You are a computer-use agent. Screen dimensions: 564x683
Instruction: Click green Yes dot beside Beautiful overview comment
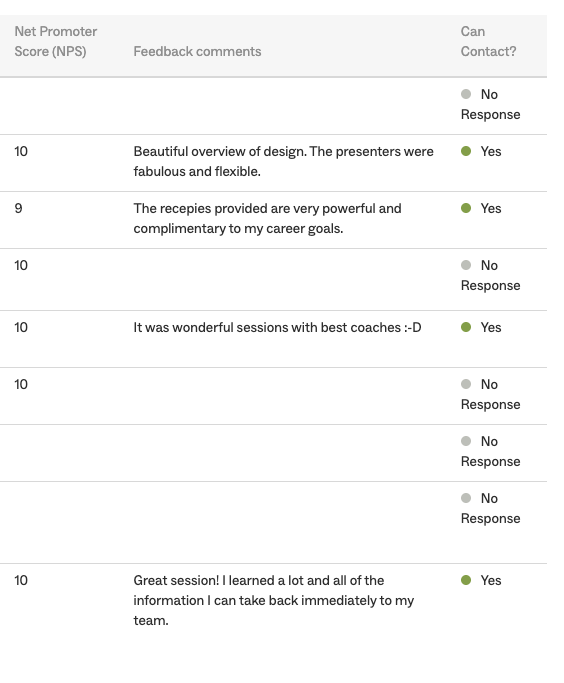[x=466, y=151]
